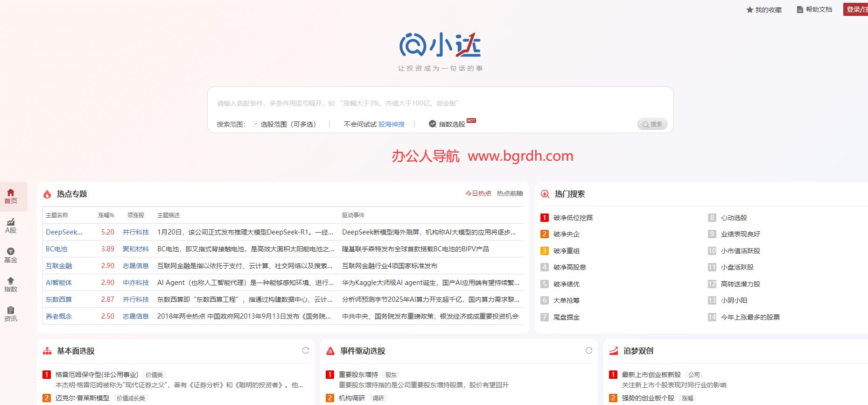Click the 热门搜索 magnifier icon
The image size is (868, 405).
pyautogui.click(x=545, y=194)
